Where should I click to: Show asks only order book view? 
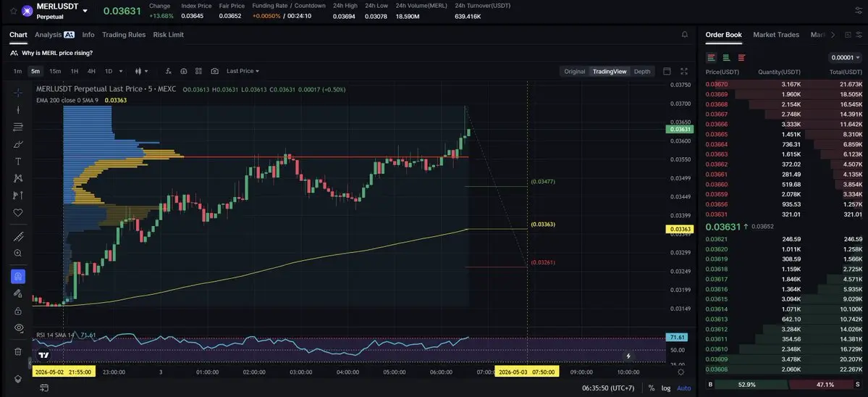pos(741,57)
